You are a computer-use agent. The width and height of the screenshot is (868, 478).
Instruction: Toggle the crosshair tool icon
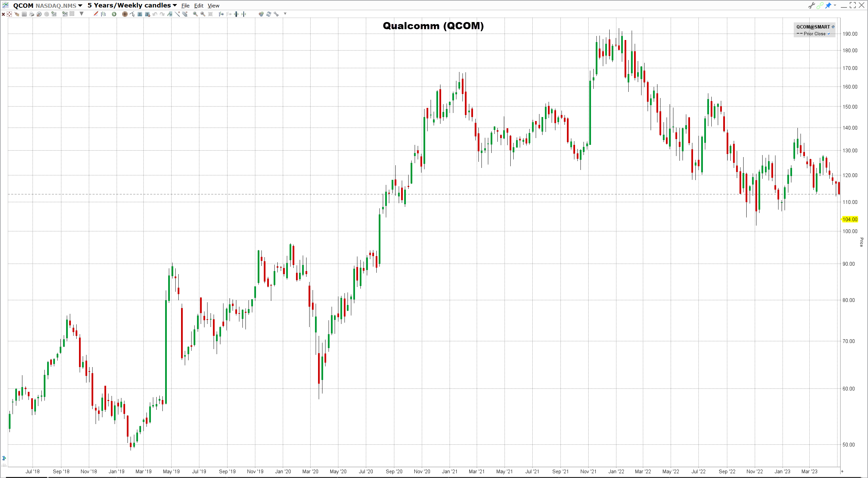125,14
